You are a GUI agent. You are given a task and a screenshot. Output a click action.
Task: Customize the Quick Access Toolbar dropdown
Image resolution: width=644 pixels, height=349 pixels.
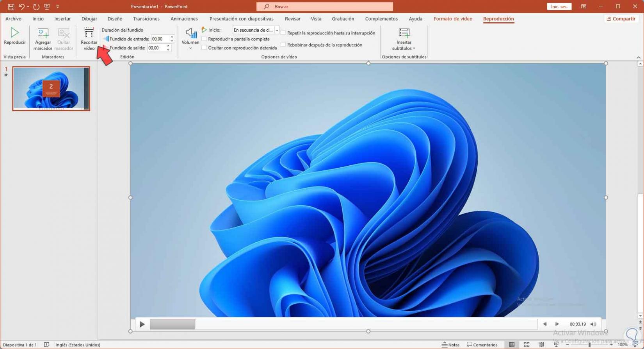tap(58, 7)
